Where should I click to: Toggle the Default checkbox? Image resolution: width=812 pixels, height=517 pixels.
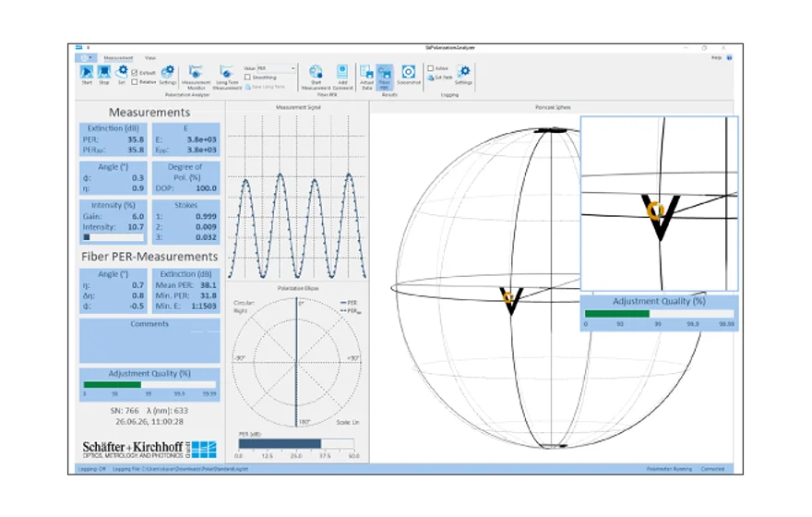tap(135, 73)
